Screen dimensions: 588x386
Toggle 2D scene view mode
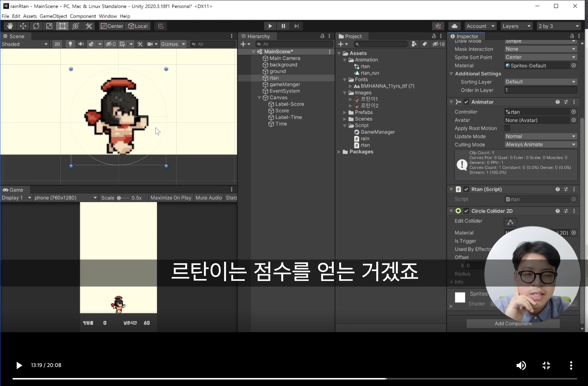click(57, 44)
